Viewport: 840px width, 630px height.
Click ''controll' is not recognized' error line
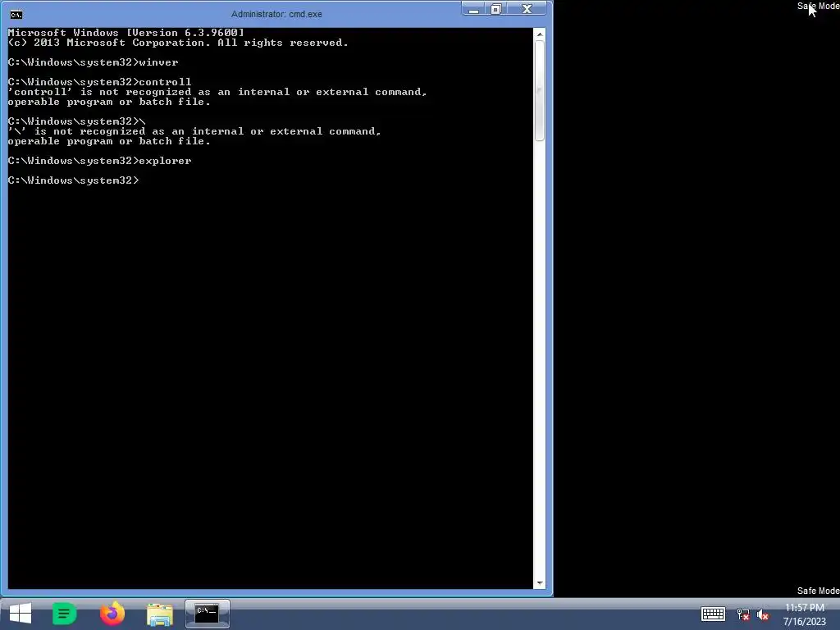coord(217,92)
